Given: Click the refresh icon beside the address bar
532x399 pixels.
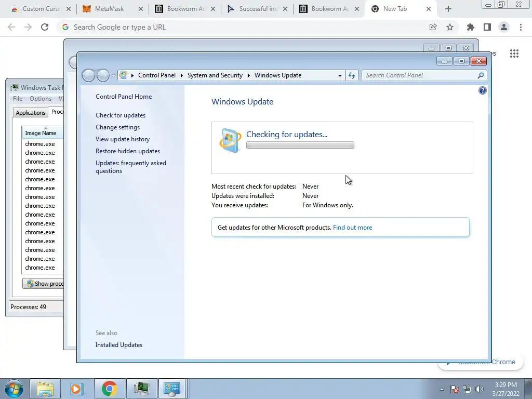Looking at the screenshot, I should pos(352,75).
